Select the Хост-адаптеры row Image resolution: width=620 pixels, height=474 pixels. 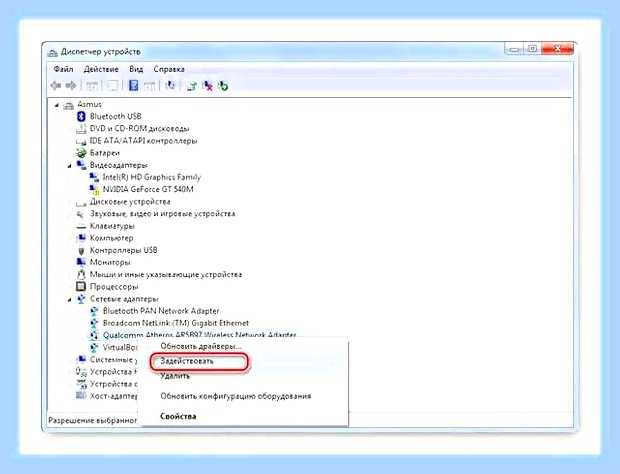point(113,396)
